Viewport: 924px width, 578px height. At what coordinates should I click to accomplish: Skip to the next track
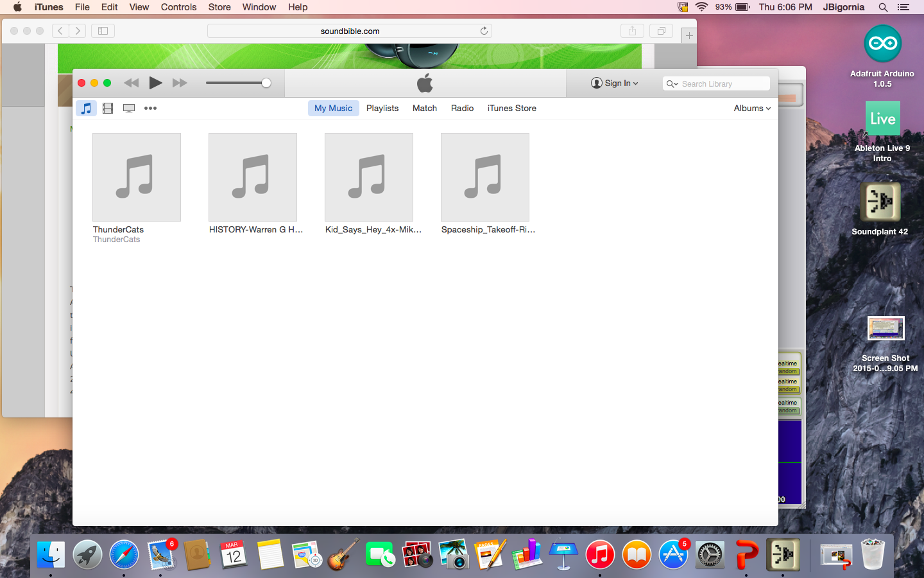tap(180, 83)
